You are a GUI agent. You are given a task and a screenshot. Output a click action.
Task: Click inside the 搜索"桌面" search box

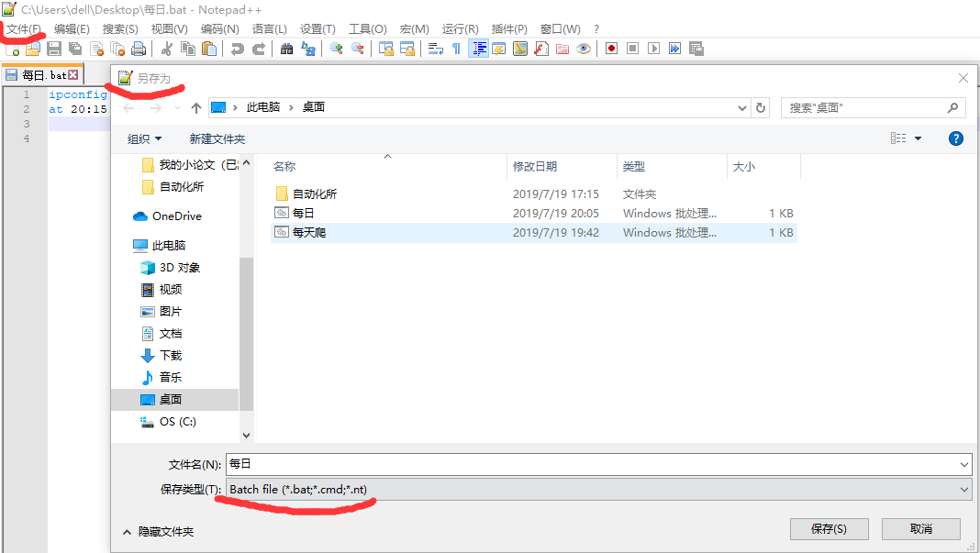[863, 107]
